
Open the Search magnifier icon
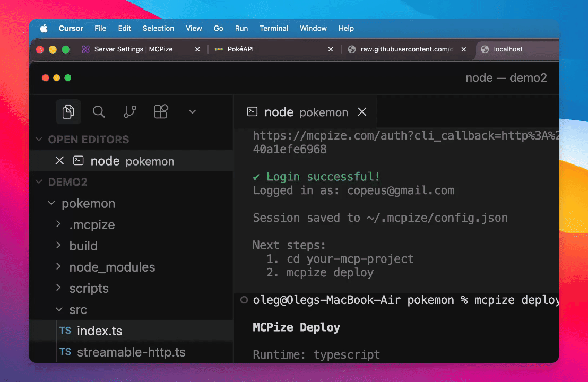pyautogui.click(x=99, y=111)
